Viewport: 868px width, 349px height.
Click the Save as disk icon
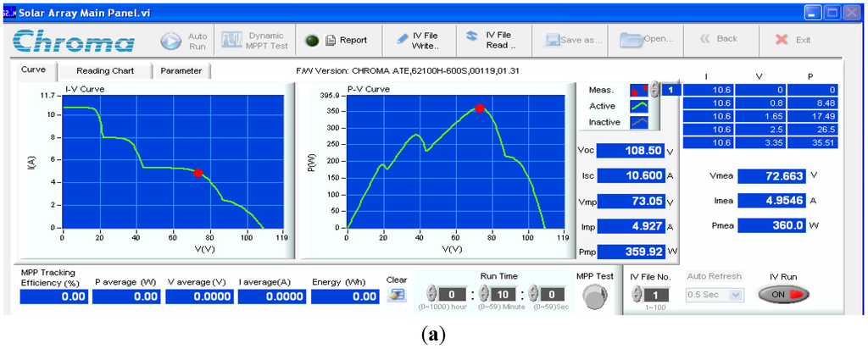point(553,40)
